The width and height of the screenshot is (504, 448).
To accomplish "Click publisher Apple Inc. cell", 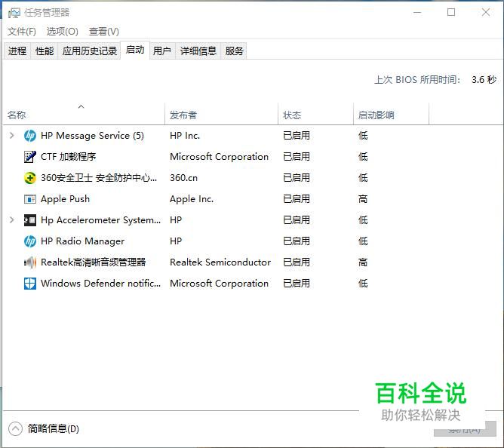I will tap(192, 199).
